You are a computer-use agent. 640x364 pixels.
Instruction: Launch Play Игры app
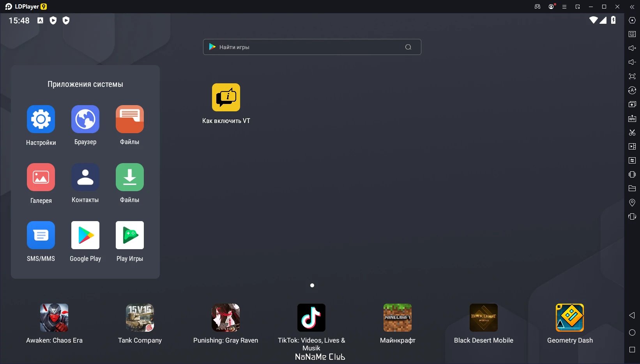130,235
